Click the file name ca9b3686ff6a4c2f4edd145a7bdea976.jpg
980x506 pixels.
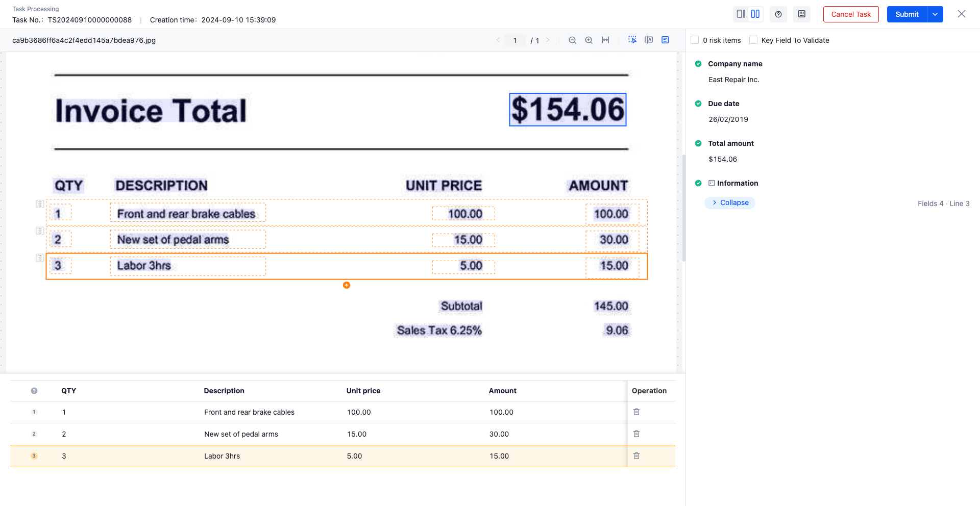click(x=84, y=40)
